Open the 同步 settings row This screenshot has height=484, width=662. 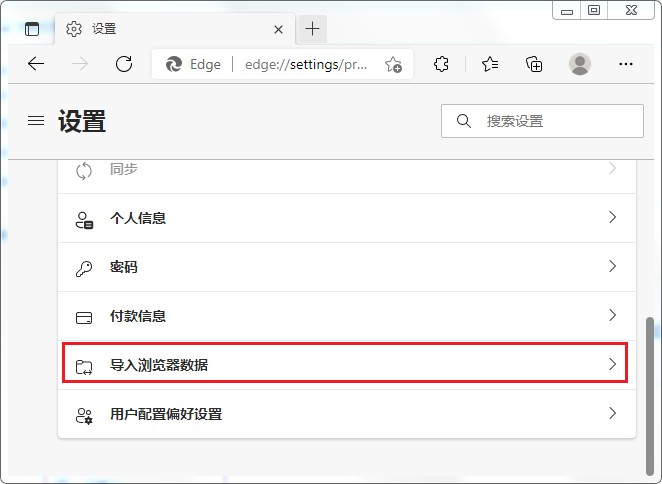(x=347, y=177)
